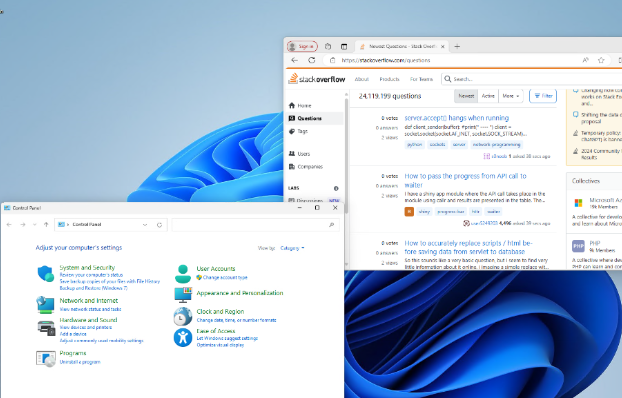Click the Up arrow in Control Panel
Viewport: 622px width, 398px height.
click(46, 225)
